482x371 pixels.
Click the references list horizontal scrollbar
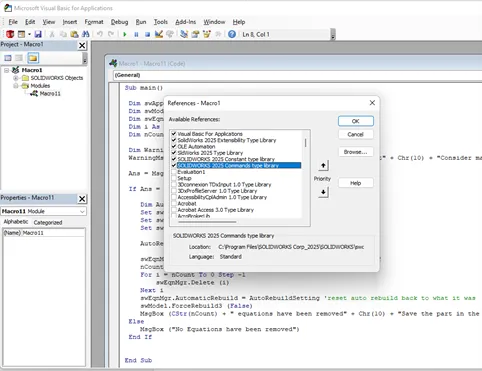[x=208, y=221]
